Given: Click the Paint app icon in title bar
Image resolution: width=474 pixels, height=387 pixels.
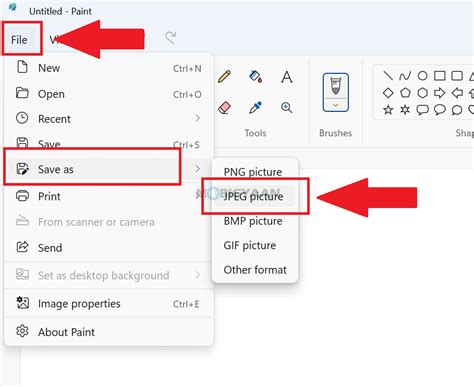Looking at the screenshot, I should point(13,7).
